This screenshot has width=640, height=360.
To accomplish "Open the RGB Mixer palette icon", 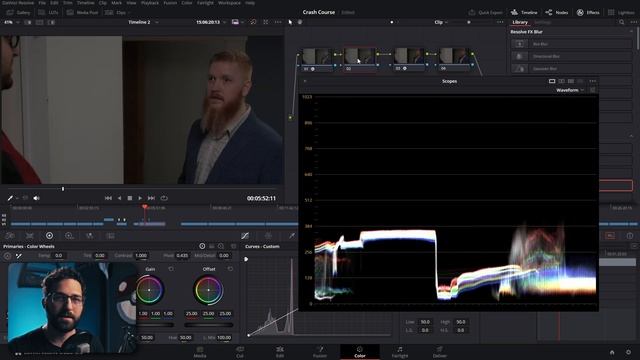I will (x=89, y=236).
